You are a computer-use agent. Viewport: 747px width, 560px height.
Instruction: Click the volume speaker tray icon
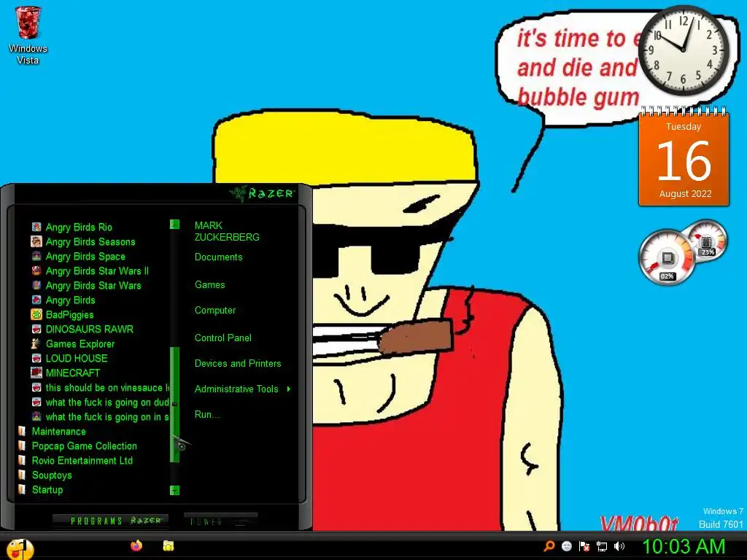click(x=619, y=546)
